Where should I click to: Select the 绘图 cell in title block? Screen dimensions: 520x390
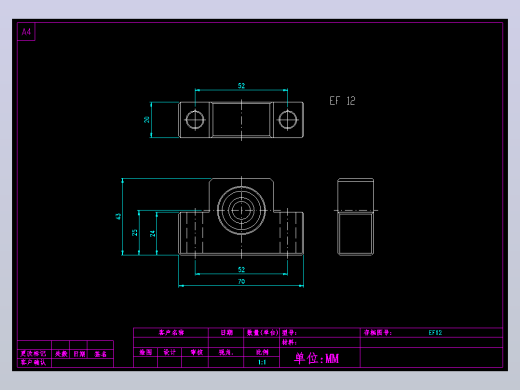146,352
